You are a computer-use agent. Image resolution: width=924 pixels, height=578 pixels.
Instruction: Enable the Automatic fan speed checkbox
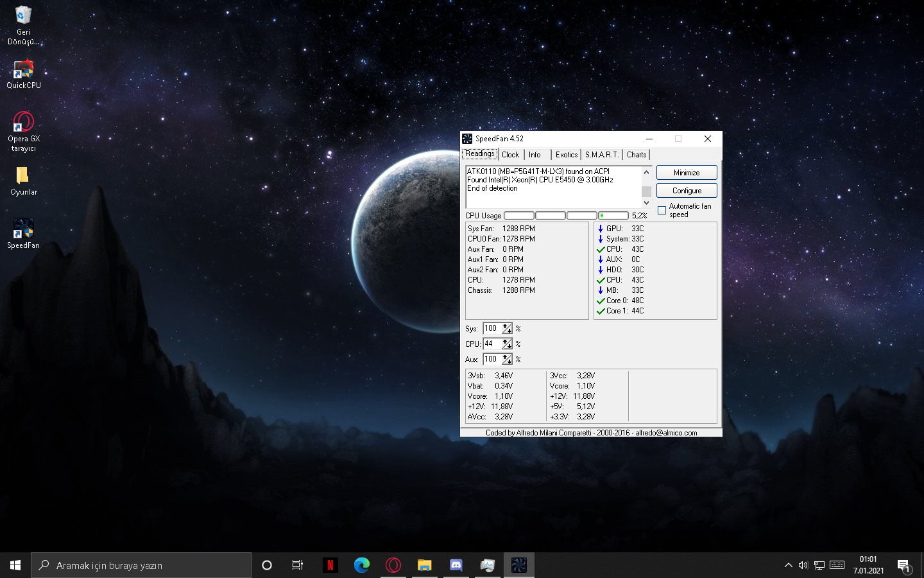point(662,211)
